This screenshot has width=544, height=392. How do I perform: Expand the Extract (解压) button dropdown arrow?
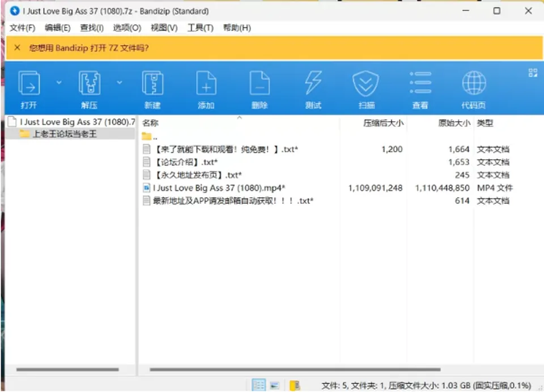tap(120, 83)
